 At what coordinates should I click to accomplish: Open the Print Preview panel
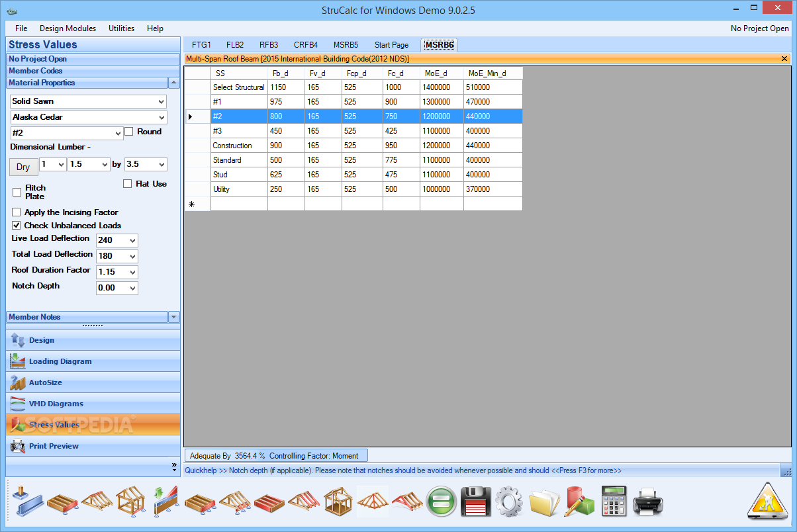click(93, 446)
